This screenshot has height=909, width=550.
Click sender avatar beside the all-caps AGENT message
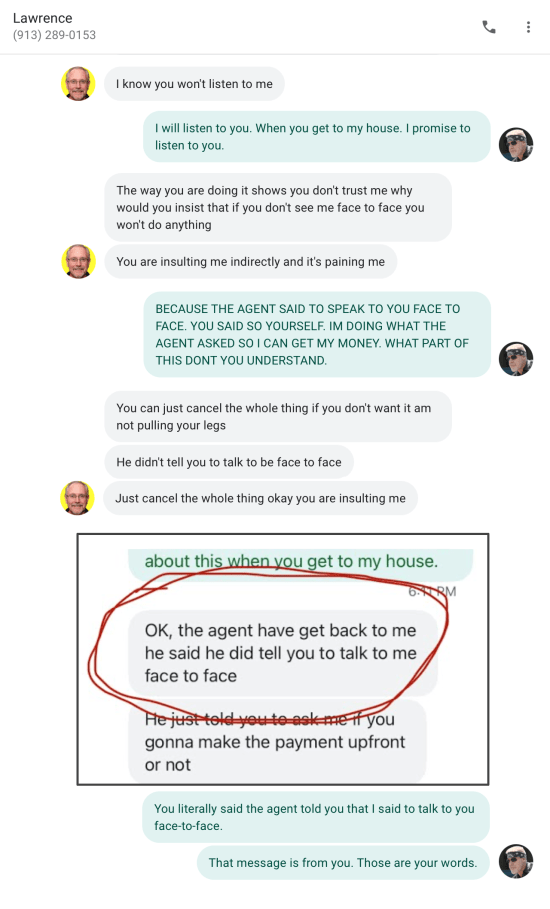(x=516, y=359)
